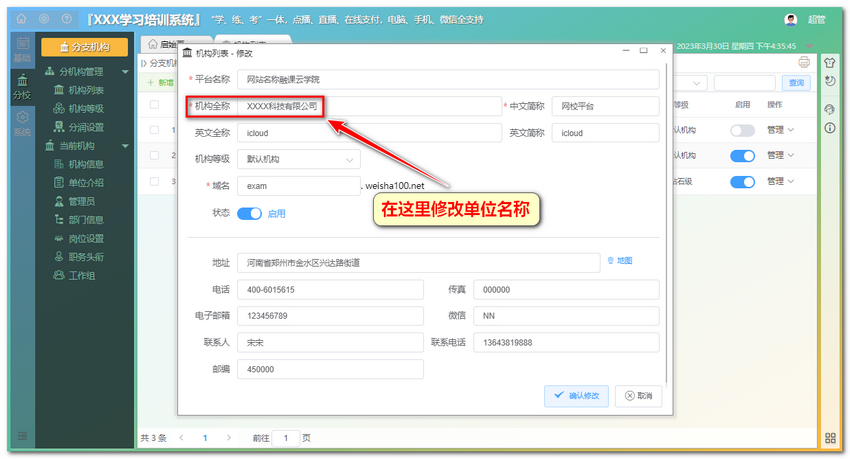Viewport: 850px width, 459px height.
Task: Expand the arrow next to date time
Action: coord(809,46)
